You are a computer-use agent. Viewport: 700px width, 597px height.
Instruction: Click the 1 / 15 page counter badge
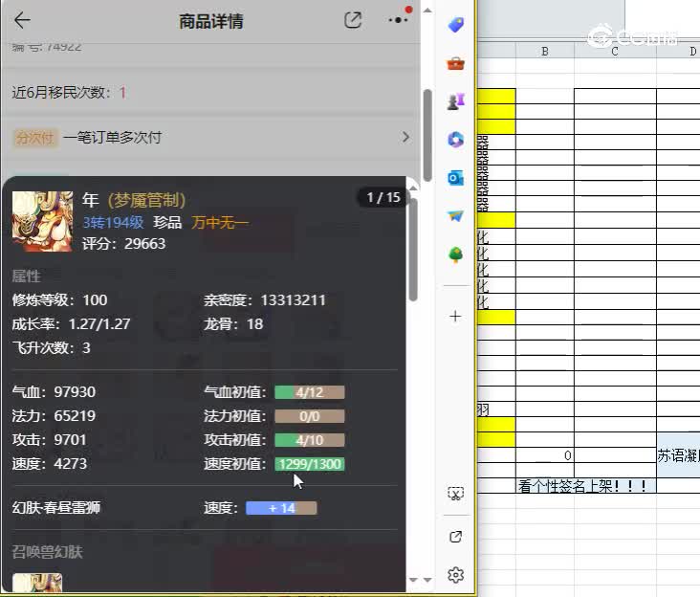pyautogui.click(x=383, y=198)
